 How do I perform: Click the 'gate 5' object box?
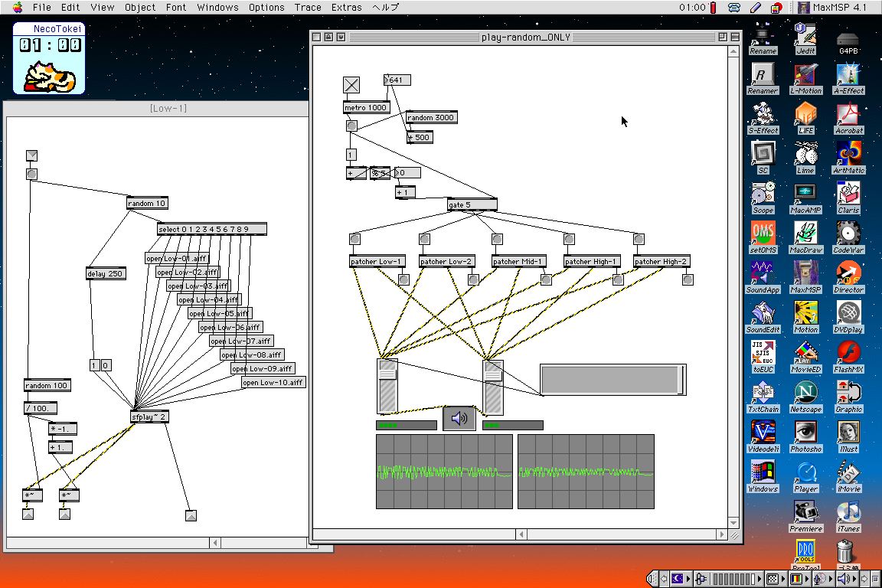point(472,205)
